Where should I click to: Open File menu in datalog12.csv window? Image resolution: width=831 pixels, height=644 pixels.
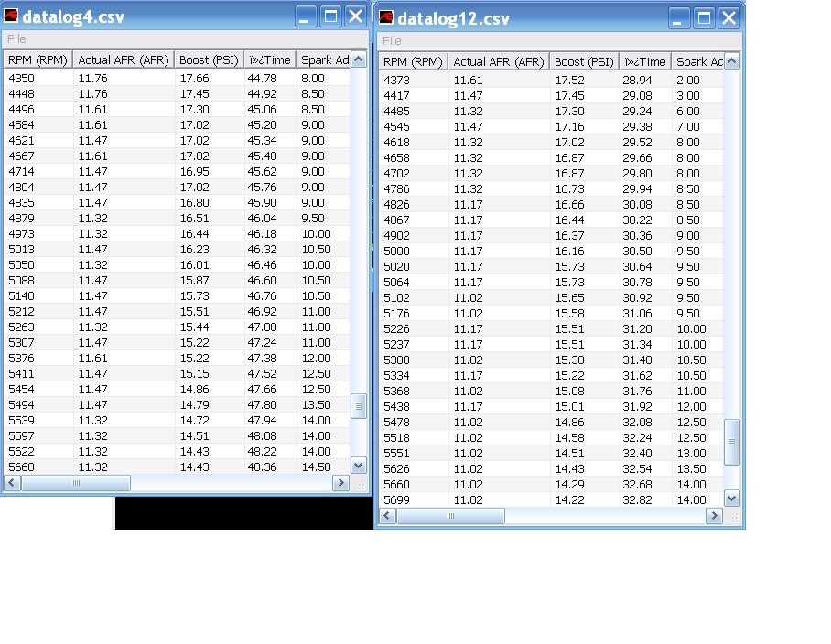pyautogui.click(x=392, y=41)
